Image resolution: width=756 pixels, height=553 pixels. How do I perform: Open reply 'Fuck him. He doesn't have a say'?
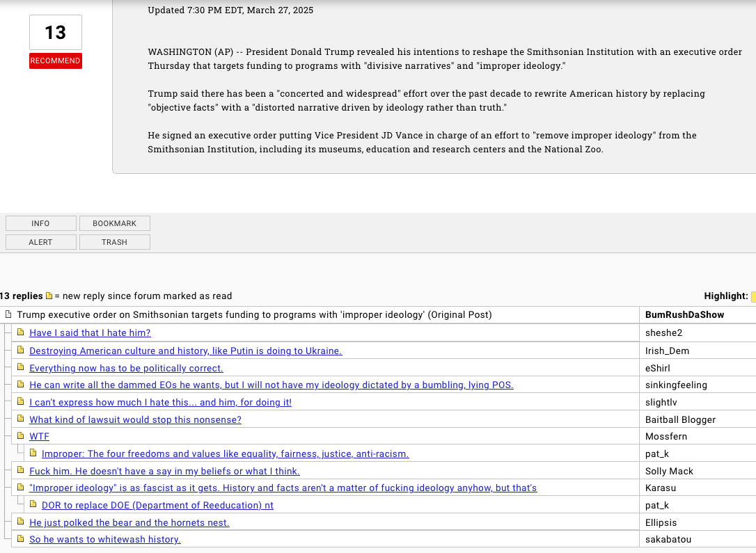click(x=164, y=471)
